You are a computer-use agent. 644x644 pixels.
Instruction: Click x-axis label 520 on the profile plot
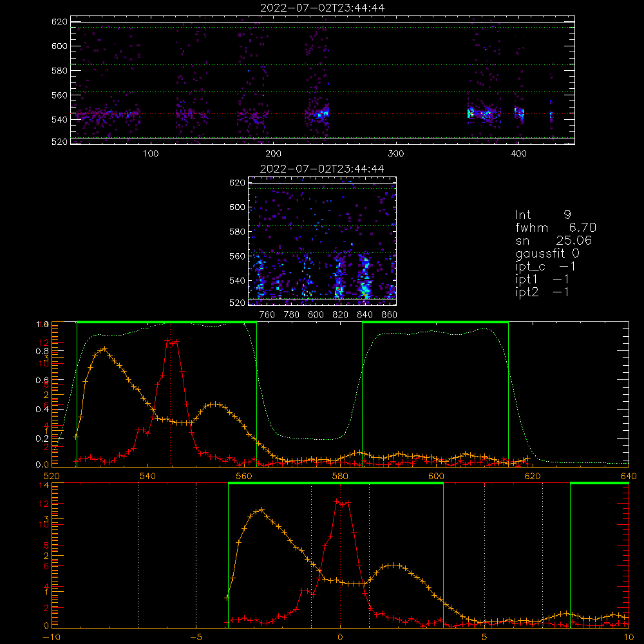[52, 476]
